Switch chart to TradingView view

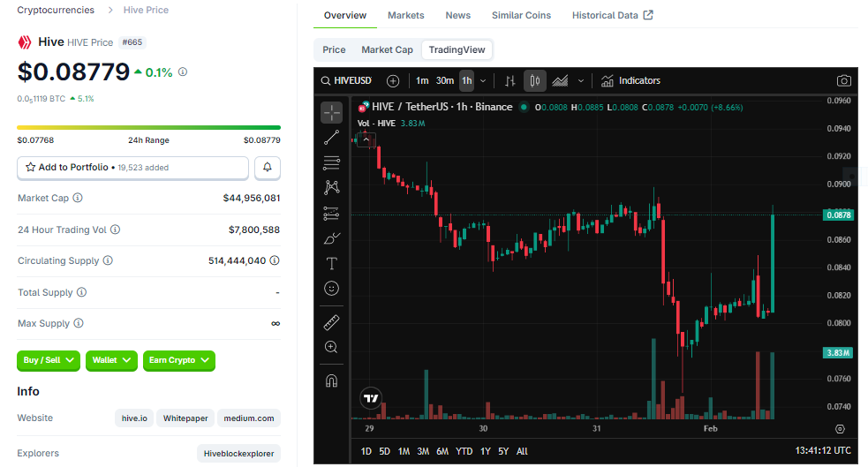click(457, 50)
